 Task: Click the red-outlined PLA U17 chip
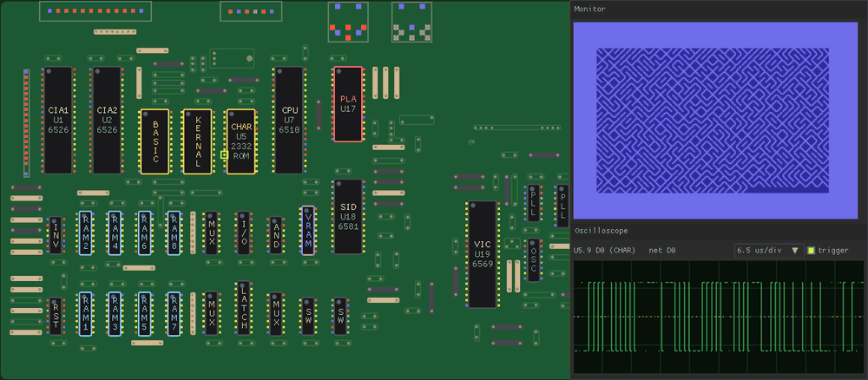[x=348, y=104]
